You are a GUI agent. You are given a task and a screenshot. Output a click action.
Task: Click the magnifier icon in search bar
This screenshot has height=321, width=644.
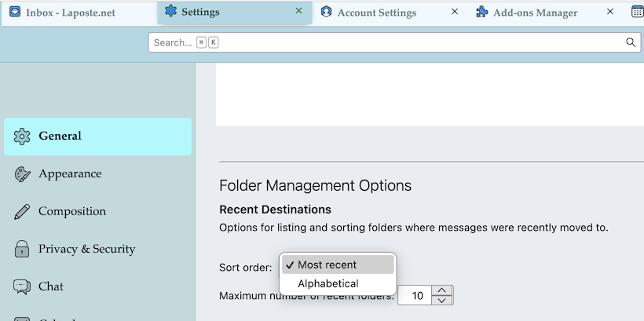(x=631, y=42)
